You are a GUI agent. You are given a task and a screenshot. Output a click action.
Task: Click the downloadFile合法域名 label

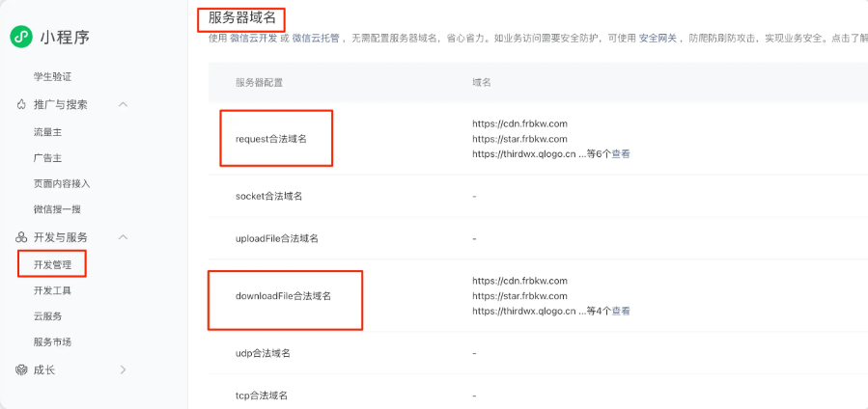284,296
